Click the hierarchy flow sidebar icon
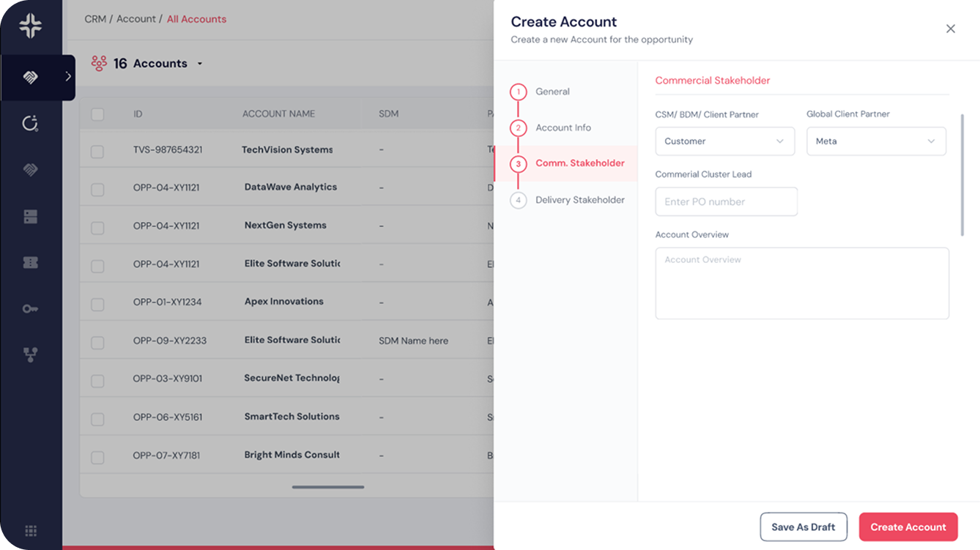980x550 pixels. [x=31, y=355]
